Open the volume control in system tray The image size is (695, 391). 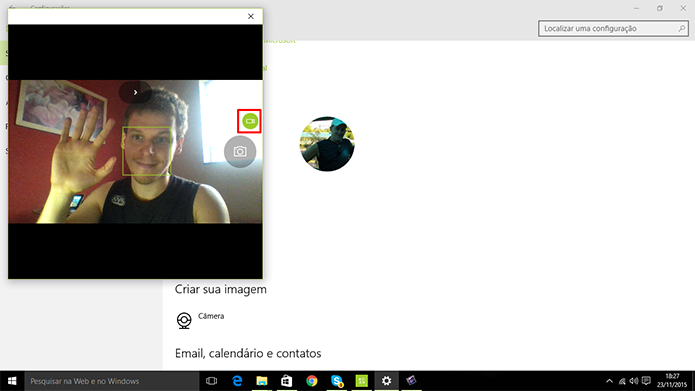(634, 381)
